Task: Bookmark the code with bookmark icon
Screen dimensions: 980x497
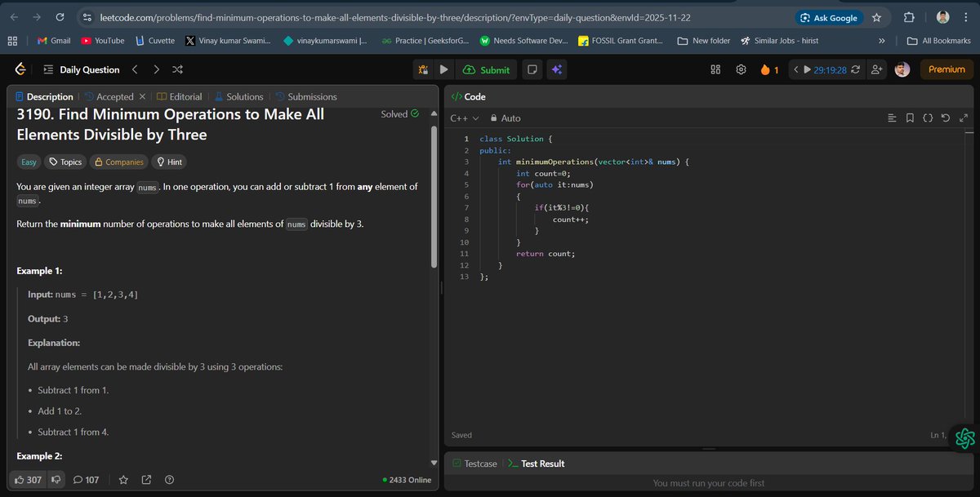Action: coord(910,118)
